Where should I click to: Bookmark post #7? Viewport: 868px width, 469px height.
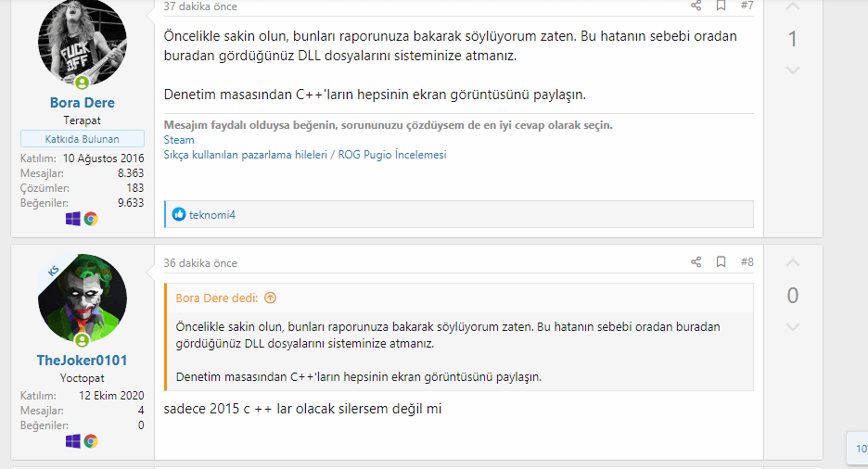click(x=721, y=6)
